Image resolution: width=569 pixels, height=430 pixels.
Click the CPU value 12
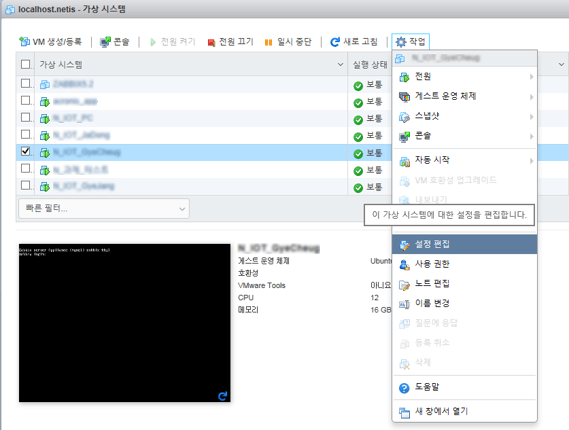(374, 298)
